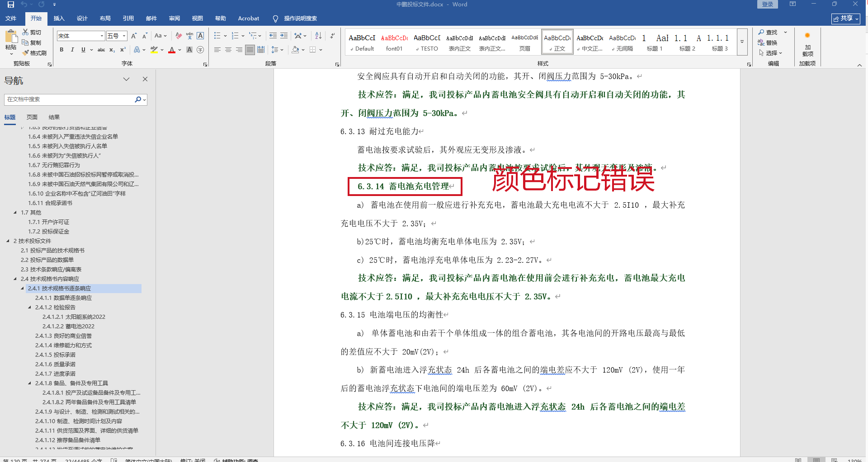Toggle Bold formatting
Viewport: 868px width, 462px height.
coord(61,50)
